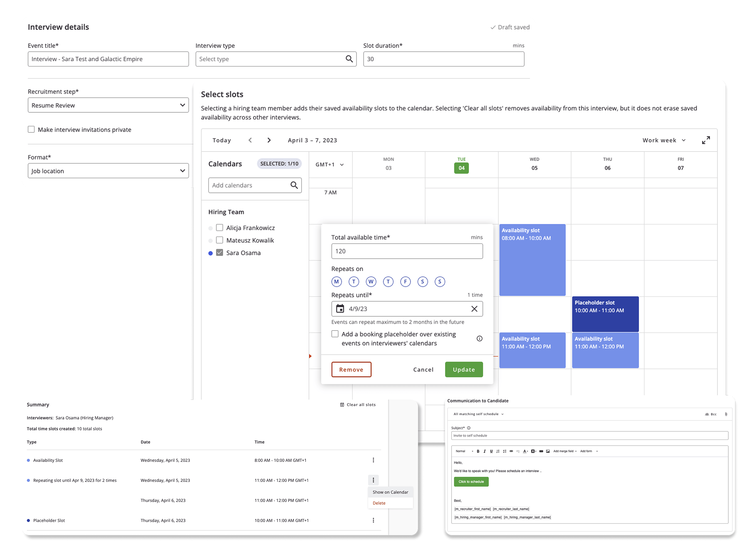The width and height of the screenshot is (747, 560).
Task: Open three-dot menu for Placeholder Slot
Action: tap(373, 520)
